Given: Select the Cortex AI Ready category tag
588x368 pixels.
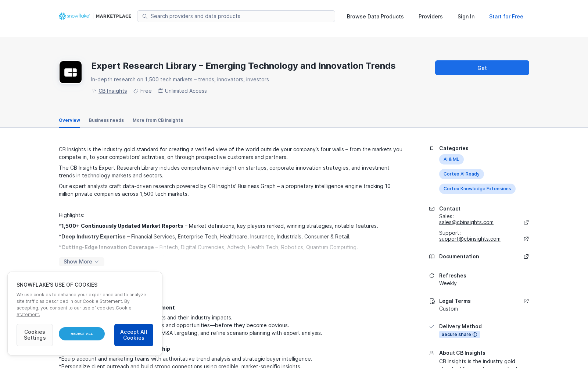Looking at the screenshot, I should pyautogui.click(x=462, y=174).
